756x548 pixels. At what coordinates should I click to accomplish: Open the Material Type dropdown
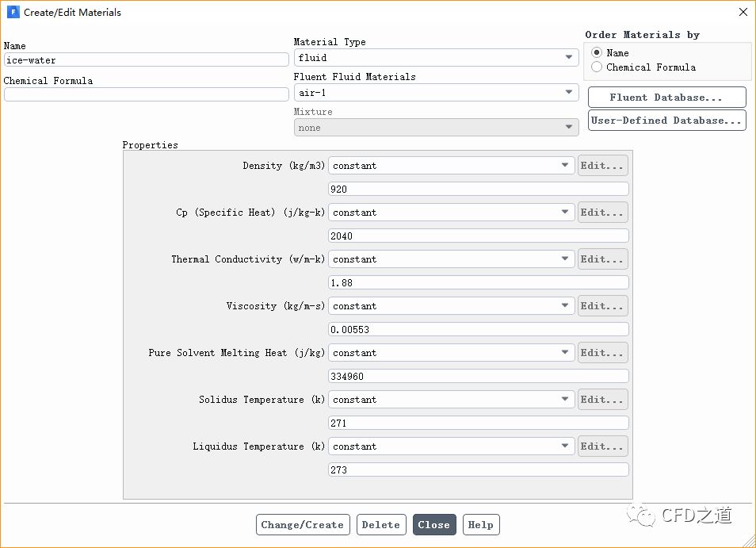click(436, 58)
